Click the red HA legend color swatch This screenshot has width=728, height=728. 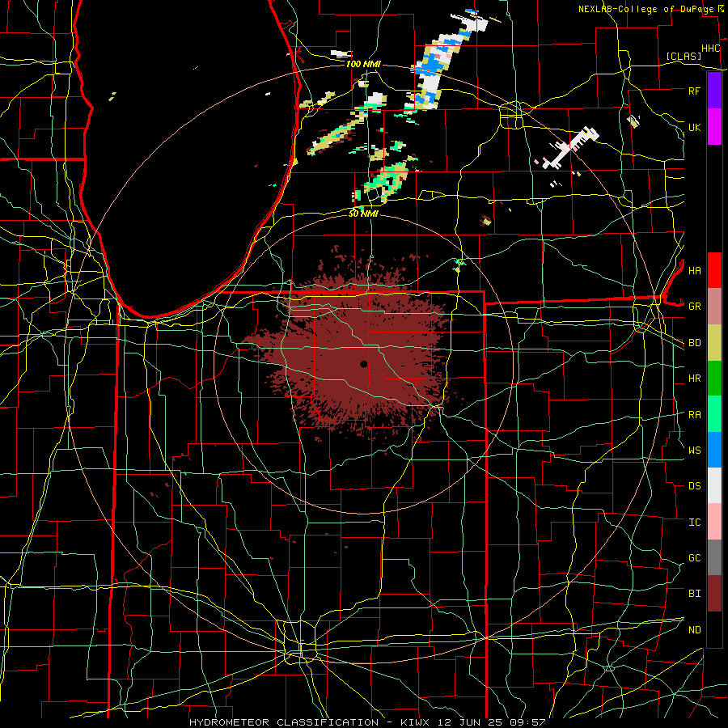[x=714, y=270]
